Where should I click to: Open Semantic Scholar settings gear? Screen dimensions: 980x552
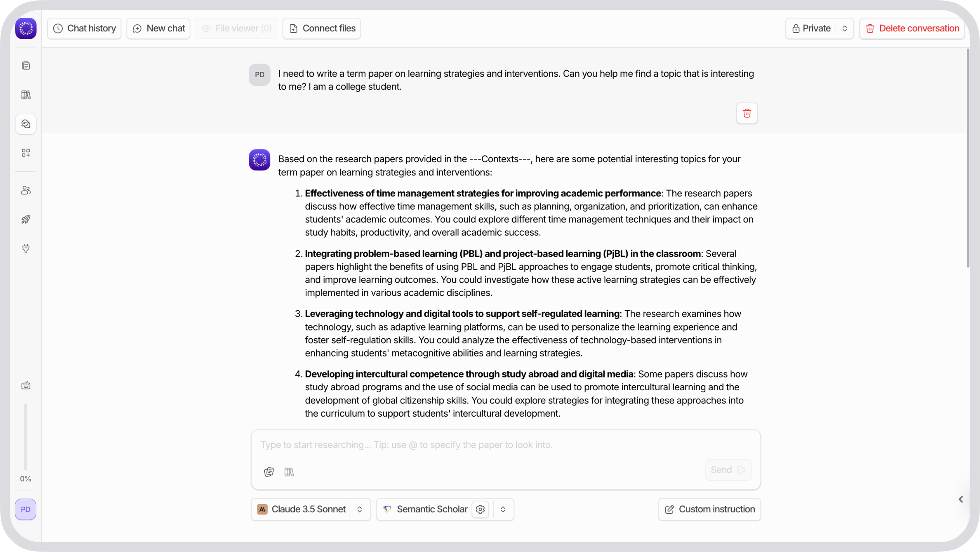(x=480, y=510)
